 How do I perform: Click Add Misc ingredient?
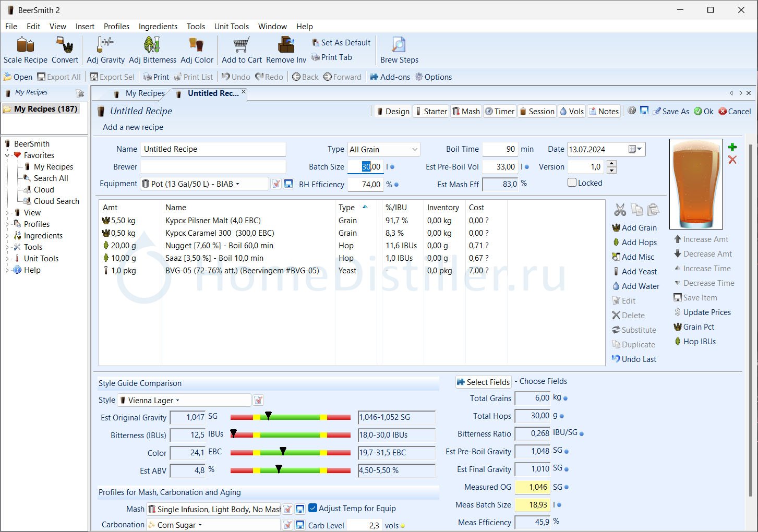click(x=633, y=257)
